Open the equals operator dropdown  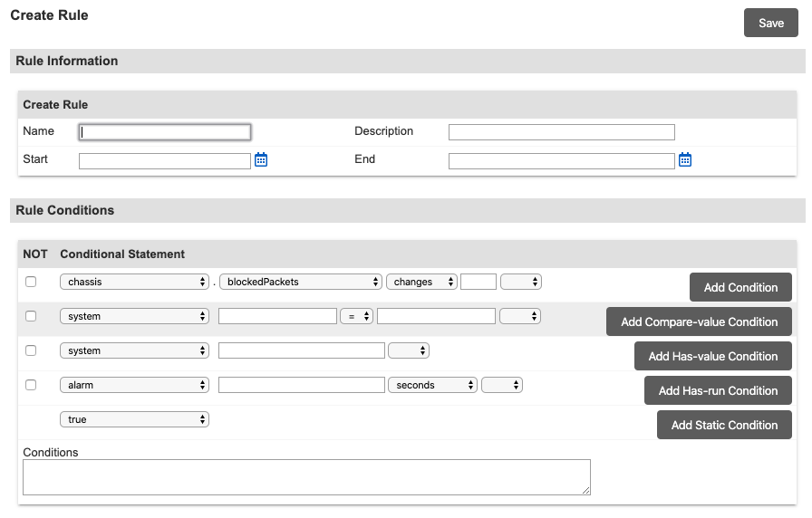point(356,316)
